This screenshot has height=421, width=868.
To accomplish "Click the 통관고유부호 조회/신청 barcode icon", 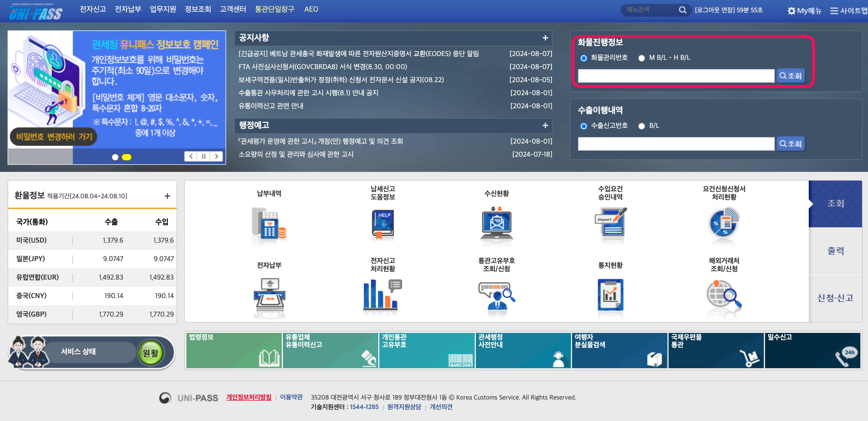I will (x=496, y=295).
